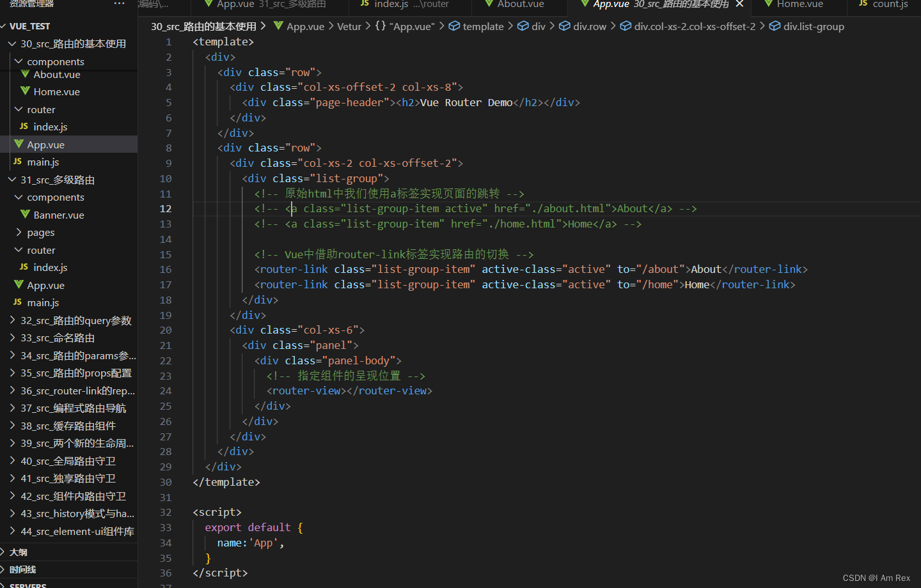The width and height of the screenshot is (921, 588).
Task: Click div.col-xs-2.col-xs-offset-2 breadcrumb item
Action: [x=695, y=26]
